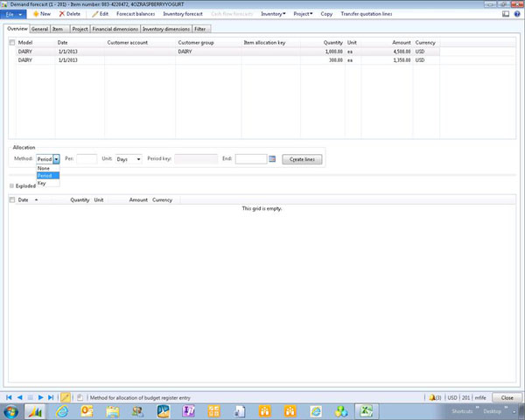The height and width of the screenshot is (420, 525).
Task: Select the row with quantity 300.00
Action: click(x=224, y=60)
